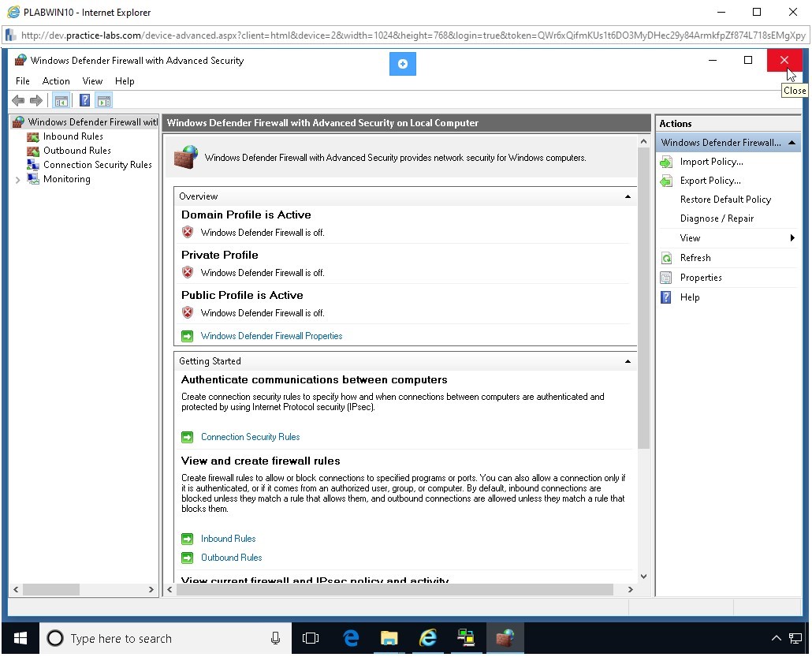Screen dimensions: 812x657
Task: Collapse the Overview section
Action: (x=628, y=196)
